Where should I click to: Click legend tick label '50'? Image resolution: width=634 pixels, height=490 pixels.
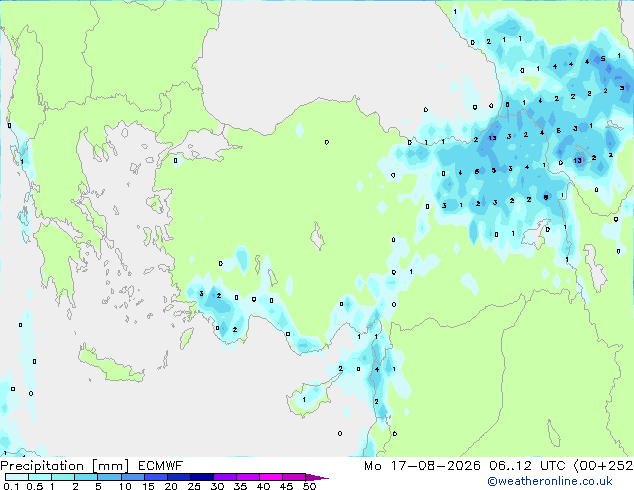coord(309,486)
